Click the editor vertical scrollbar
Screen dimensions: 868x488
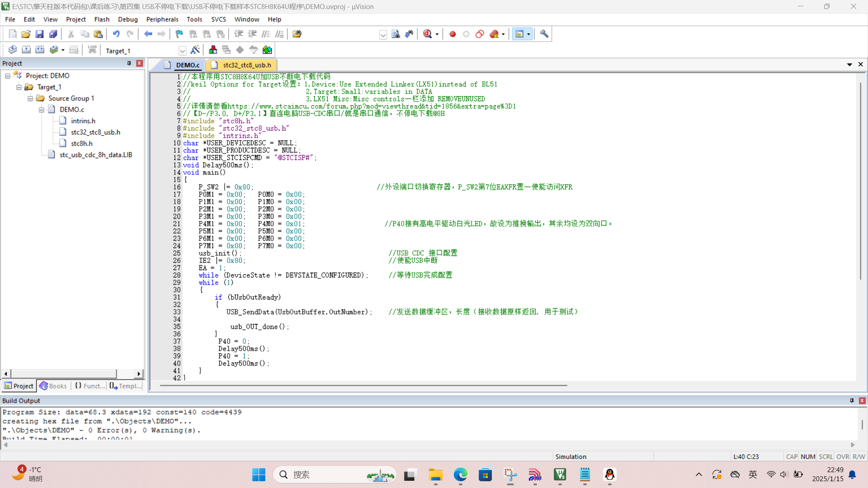pyautogui.click(x=860, y=181)
